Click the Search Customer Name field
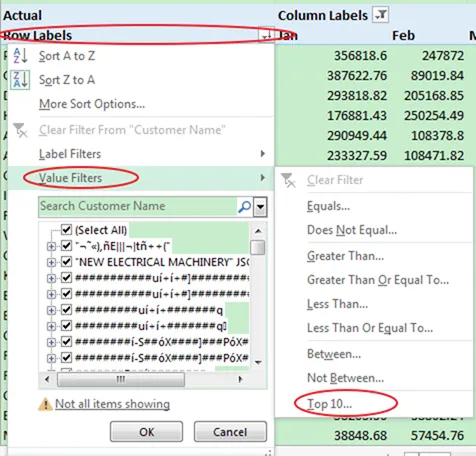This screenshot has width=476, height=456. [x=138, y=207]
